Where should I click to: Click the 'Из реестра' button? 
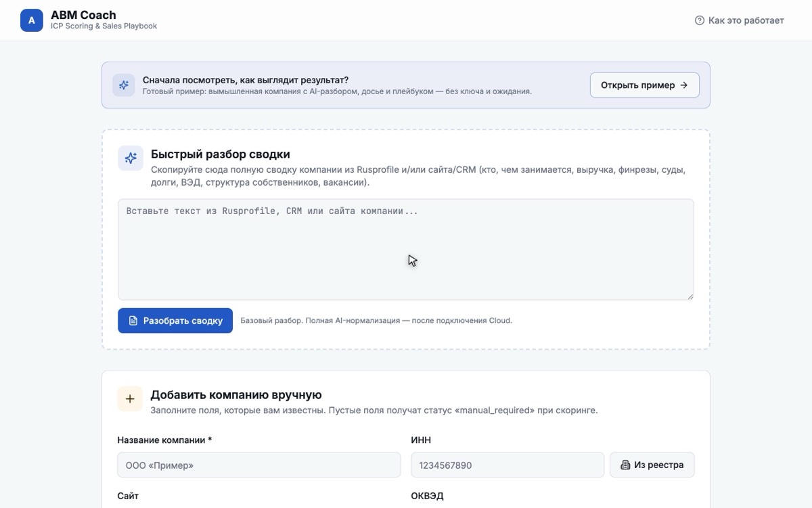click(x=652, y=465)
